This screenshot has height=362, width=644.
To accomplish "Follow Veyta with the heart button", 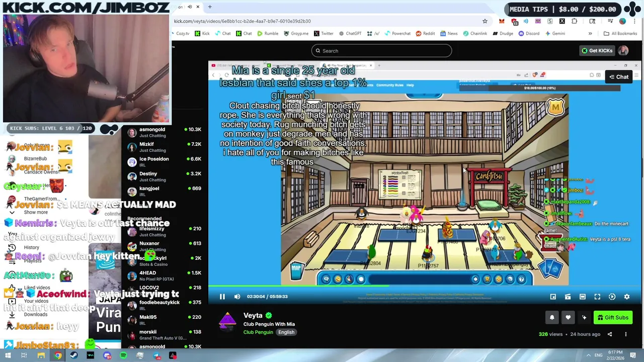I will (568, 317).
